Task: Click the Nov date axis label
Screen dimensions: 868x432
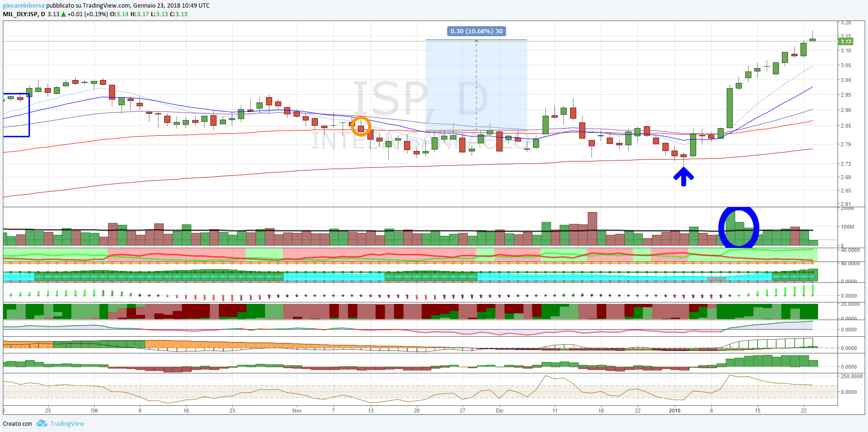Action: (297, 411)
